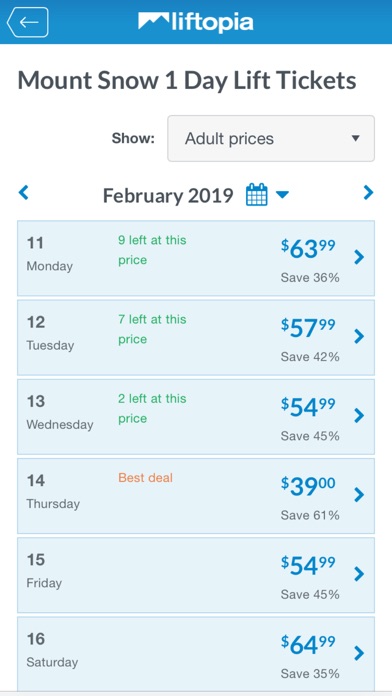The image size is (392, 696).
Task: Go to previous month arrow
Action: click(x=24, y=193)
